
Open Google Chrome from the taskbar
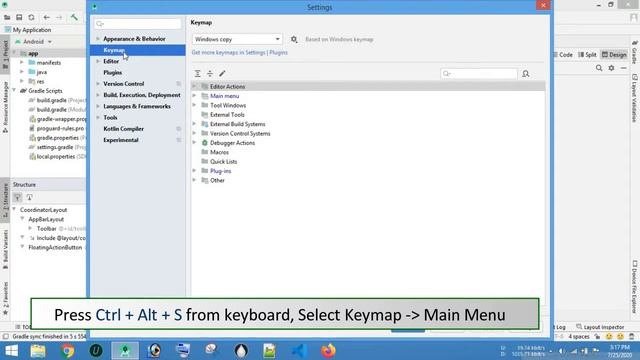click(x=68, y=351)
